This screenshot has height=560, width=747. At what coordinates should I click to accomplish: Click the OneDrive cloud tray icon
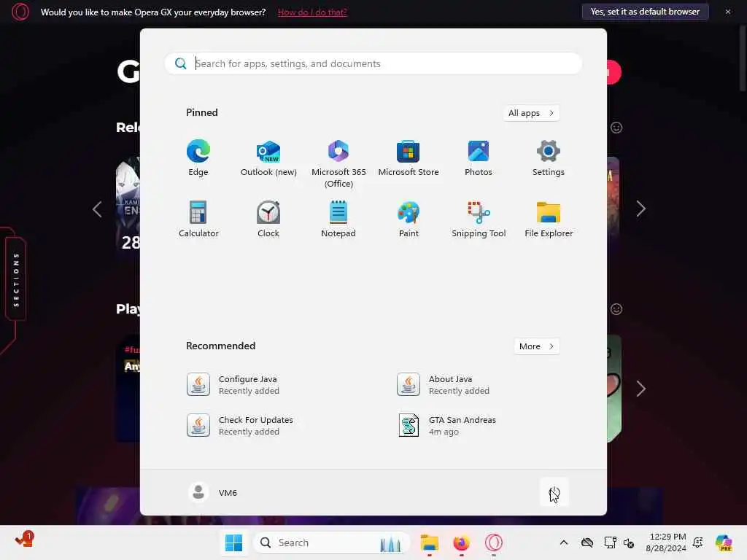pos(587,542)
